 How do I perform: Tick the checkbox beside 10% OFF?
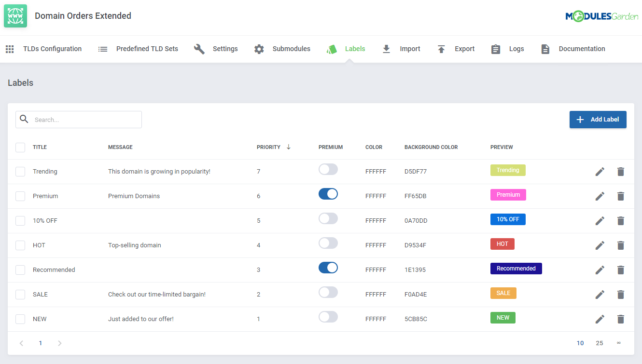(20, 221)
